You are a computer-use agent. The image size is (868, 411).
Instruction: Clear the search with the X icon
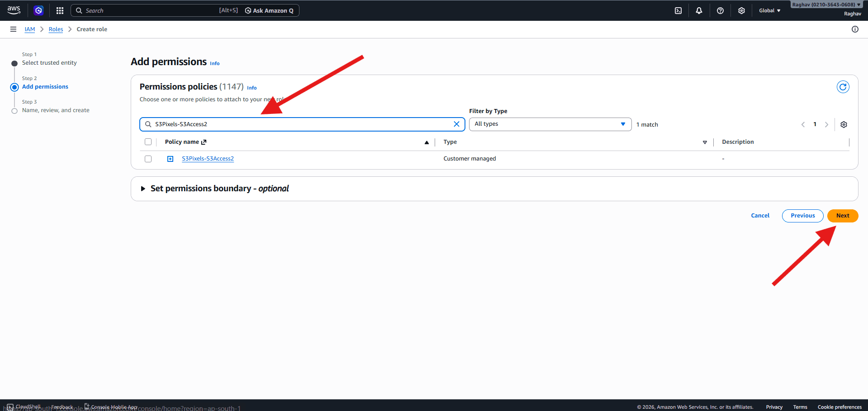pos(456,124)
